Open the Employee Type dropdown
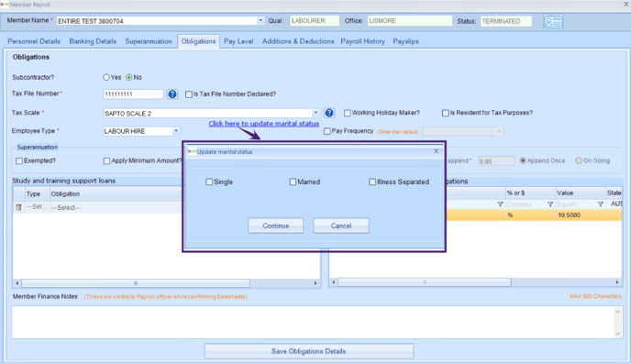Image resolution: width=631 pixels, height=364 pixels. pyautogui.click(x=176, y=131)
